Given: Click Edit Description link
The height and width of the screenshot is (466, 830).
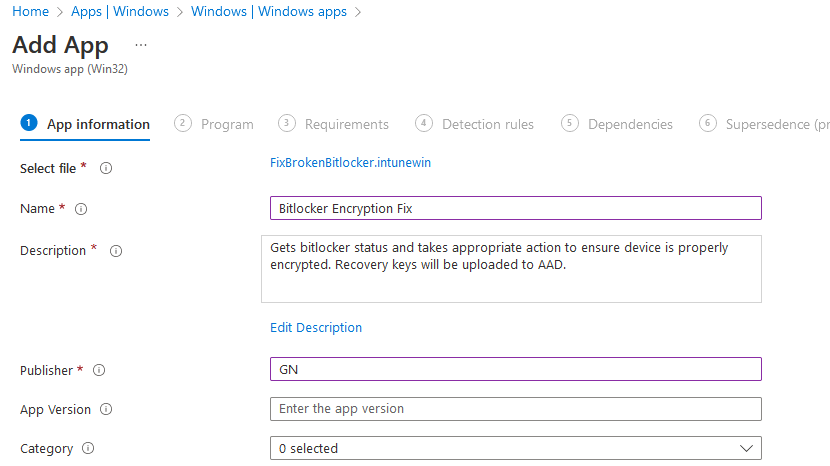Looking at the screenshot, I should tap(316, 328).
